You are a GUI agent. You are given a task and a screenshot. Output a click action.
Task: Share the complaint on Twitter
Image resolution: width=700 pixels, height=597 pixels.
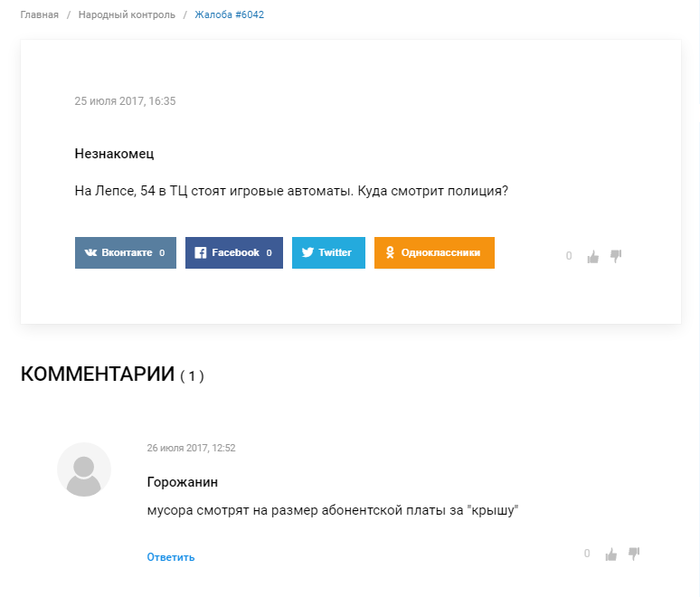[328, 253]
